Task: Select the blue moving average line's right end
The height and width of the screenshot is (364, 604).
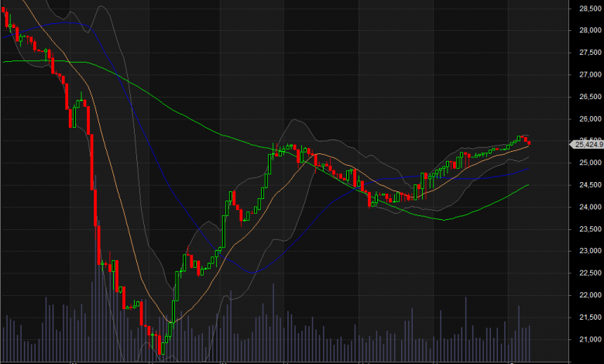Action: tap(528, 169)
